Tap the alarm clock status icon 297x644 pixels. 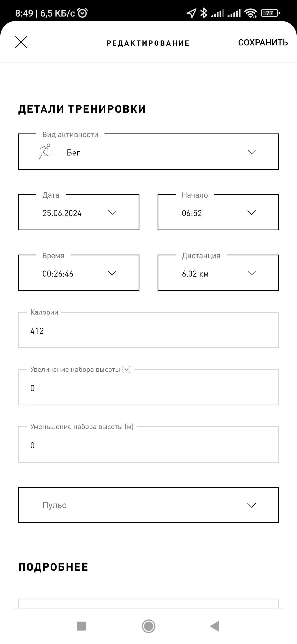click(83, 13)
